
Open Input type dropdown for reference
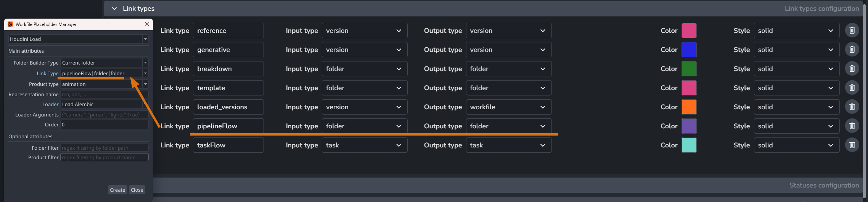pyautogui.click(x=364, y=31)
